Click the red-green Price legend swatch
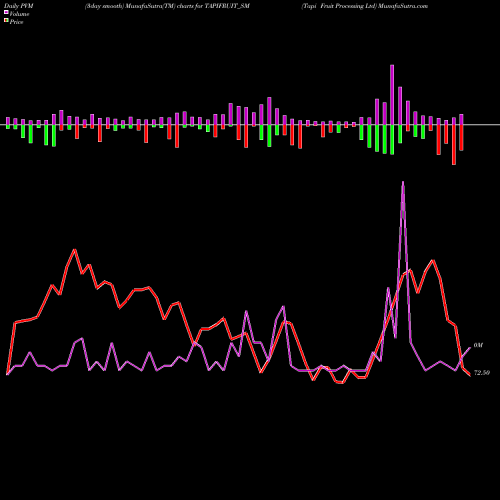 click(6, 20)
